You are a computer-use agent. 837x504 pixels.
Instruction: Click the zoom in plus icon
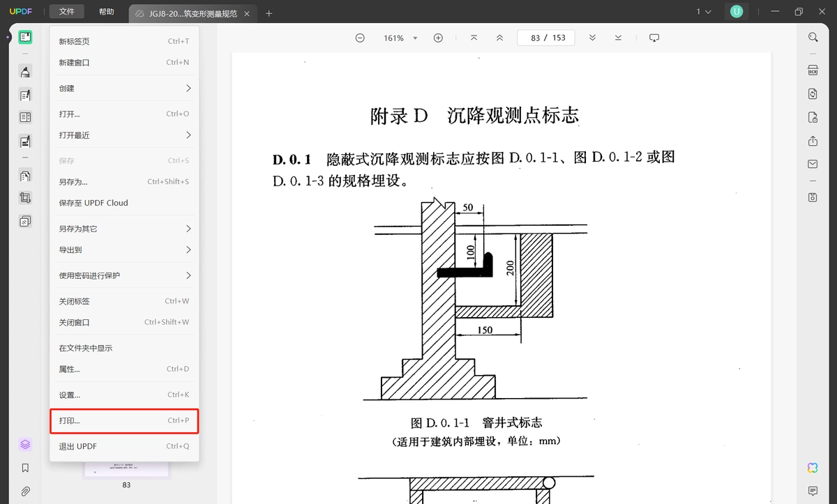click(x=438, y=38)
